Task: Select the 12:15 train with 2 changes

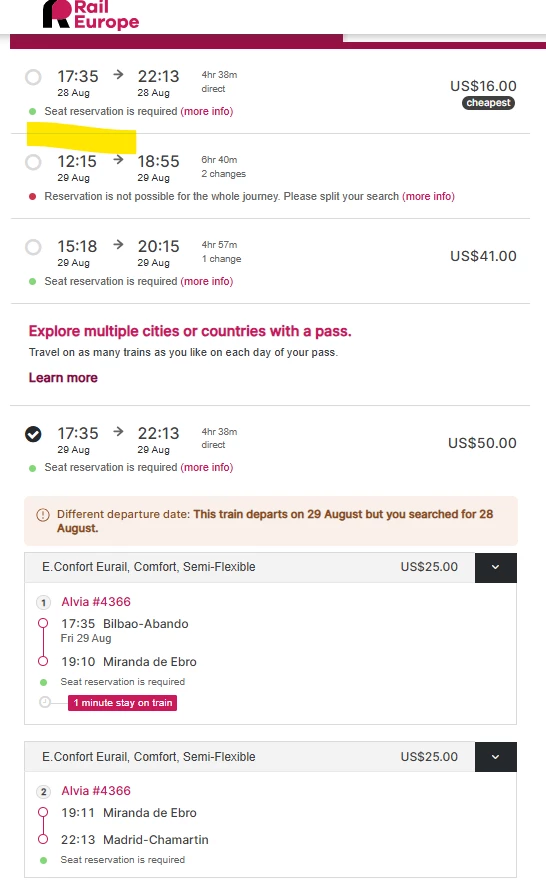Action: click(33, 162)
